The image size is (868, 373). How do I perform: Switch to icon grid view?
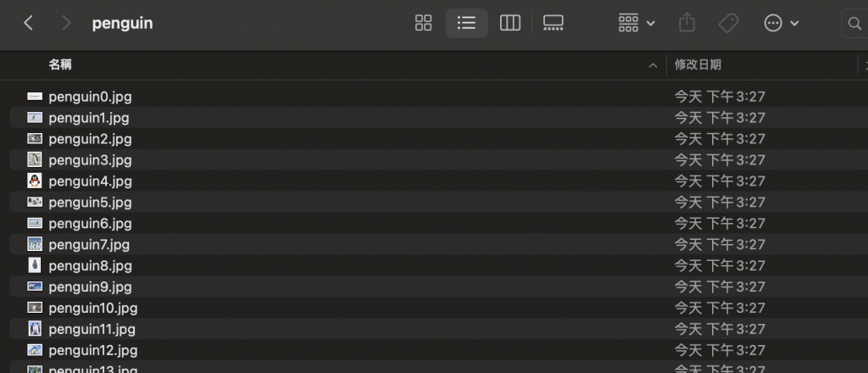424,23
